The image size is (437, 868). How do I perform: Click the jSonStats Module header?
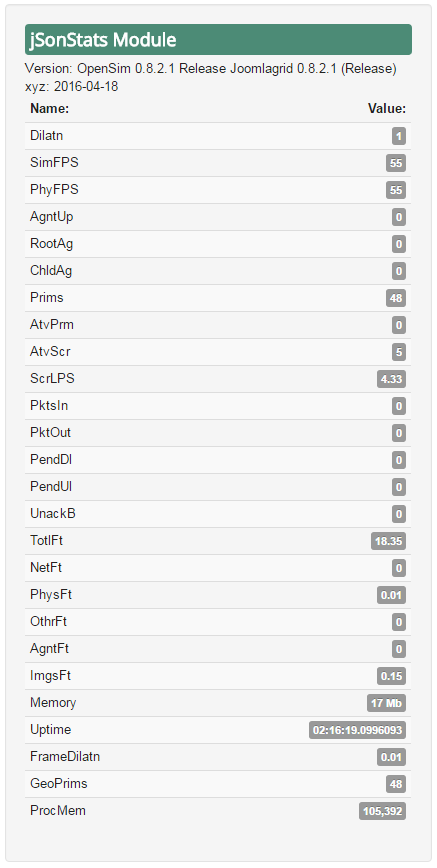click(x=218, y=40)
